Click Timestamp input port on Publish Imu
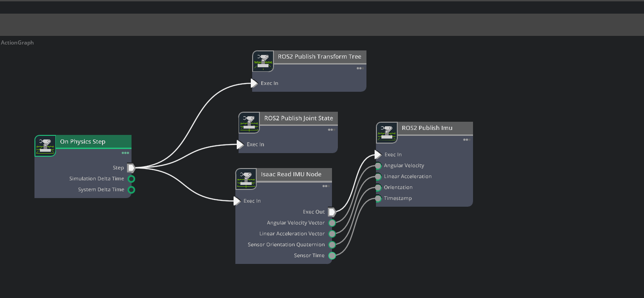This screenshot has height=298, width=644. 378,198
